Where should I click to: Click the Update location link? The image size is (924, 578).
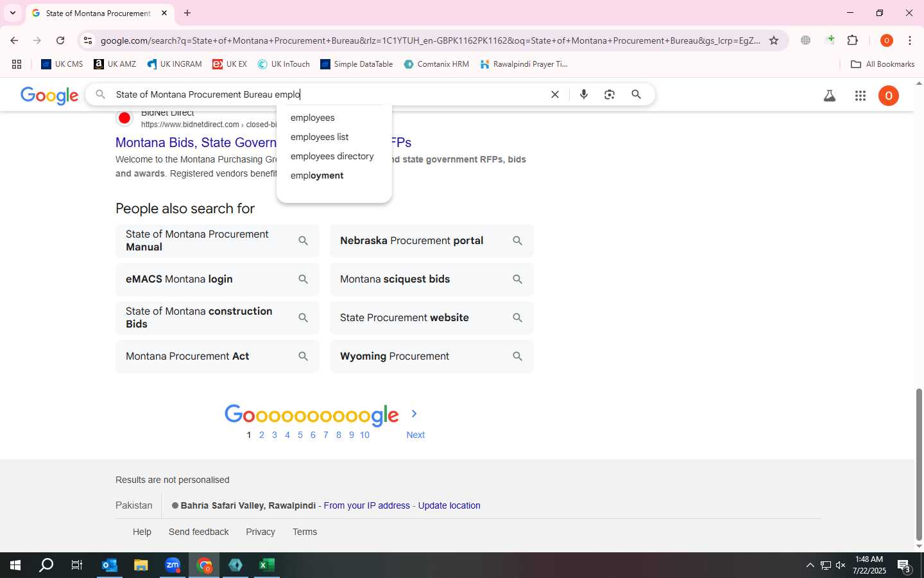(x=449, y=505)
